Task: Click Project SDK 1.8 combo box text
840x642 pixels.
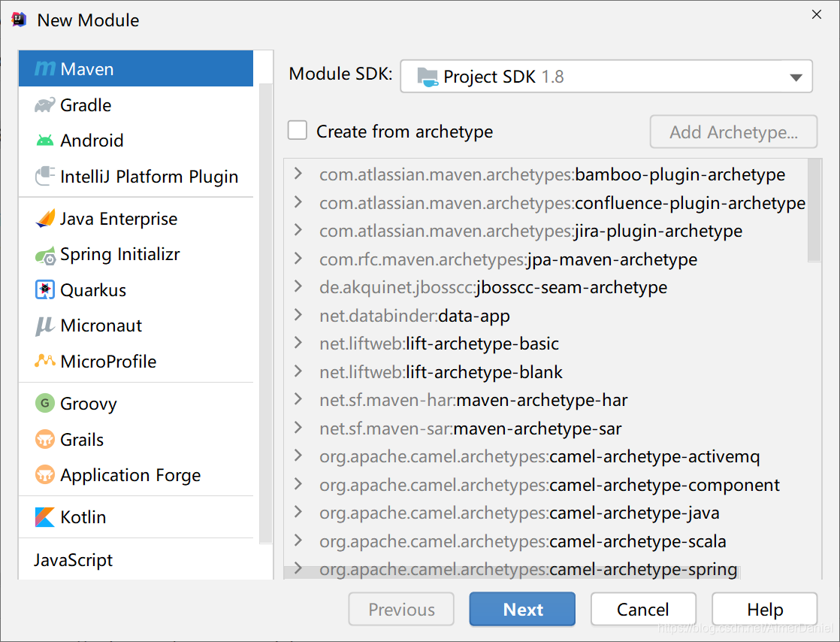Action: (503, 77)
